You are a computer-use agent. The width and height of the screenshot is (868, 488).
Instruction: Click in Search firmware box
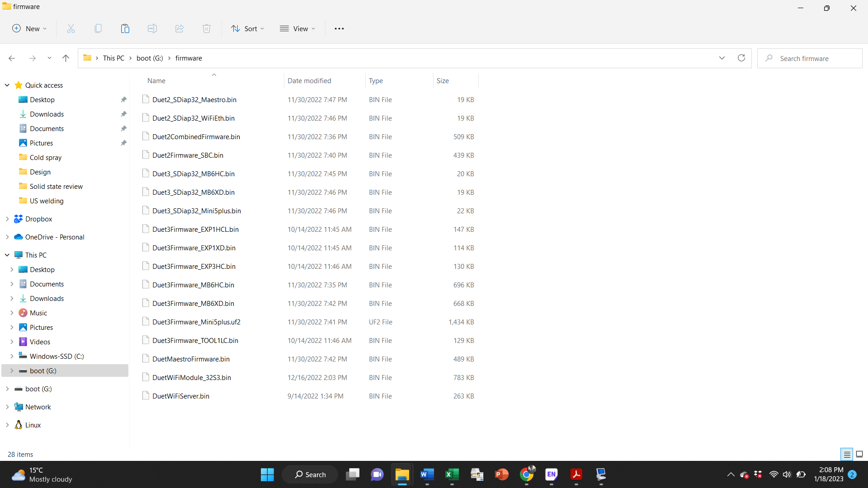810,58
